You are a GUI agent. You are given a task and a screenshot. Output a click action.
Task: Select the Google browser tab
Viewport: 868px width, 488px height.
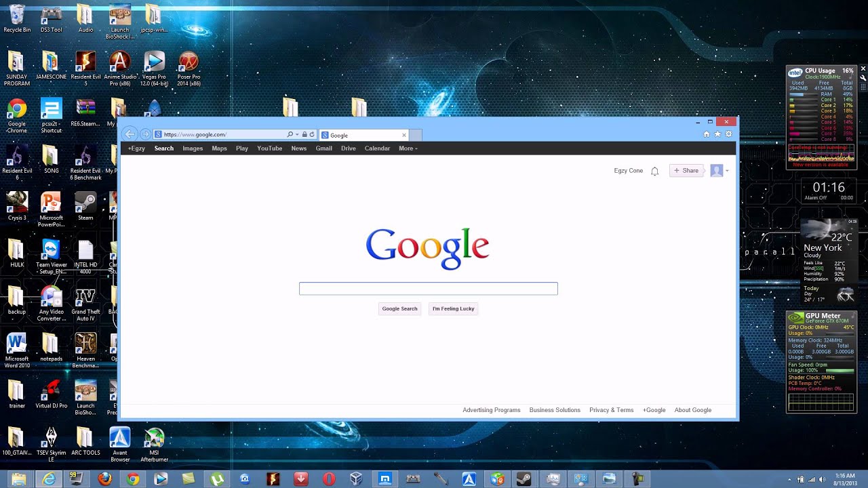(363, 135)
